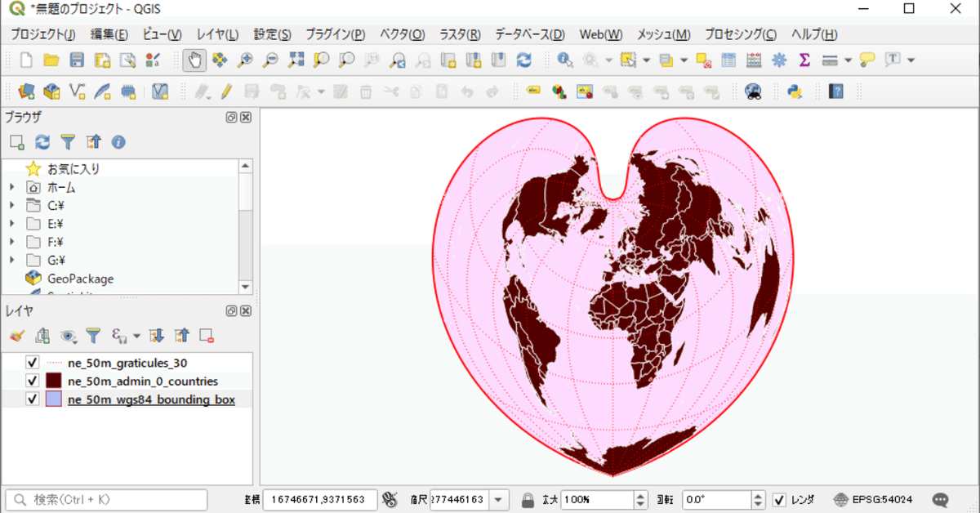Open the Python Console icon

tap(794, 91)
